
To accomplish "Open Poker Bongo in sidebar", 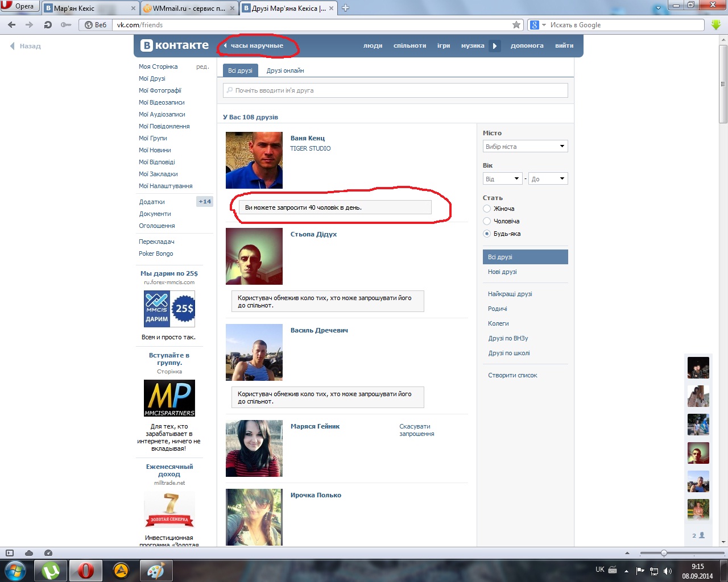I will [156, 253].
